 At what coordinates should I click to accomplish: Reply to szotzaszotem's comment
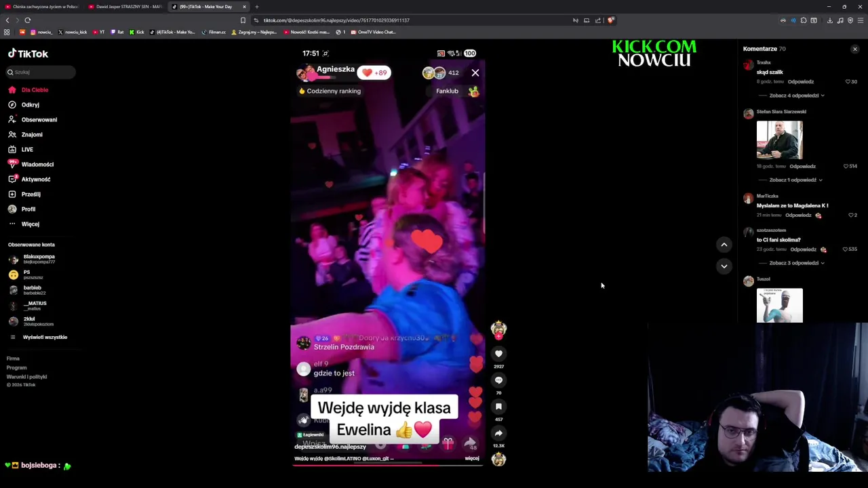point(804,249)
